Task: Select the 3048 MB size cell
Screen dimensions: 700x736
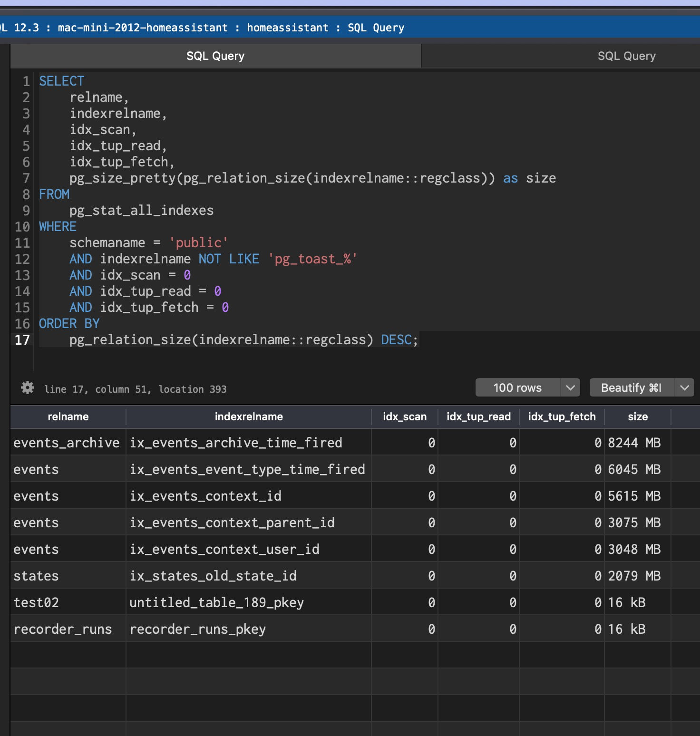Action: point(638,550)
